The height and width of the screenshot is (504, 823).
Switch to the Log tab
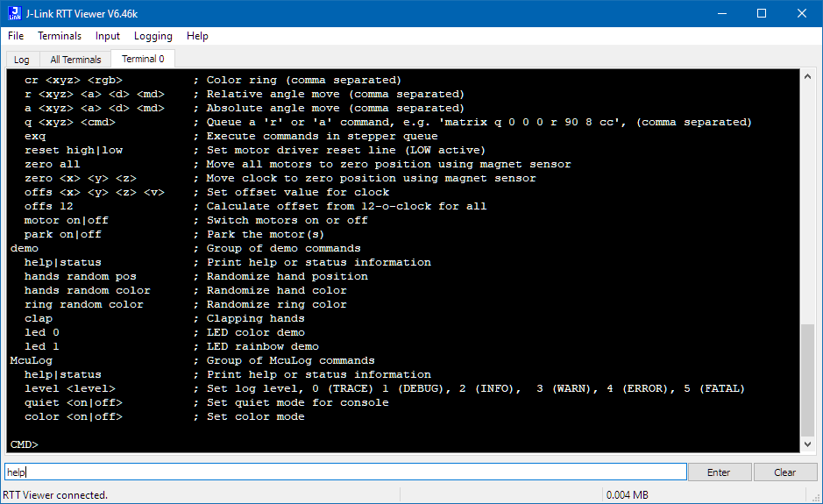pos(22,60)
